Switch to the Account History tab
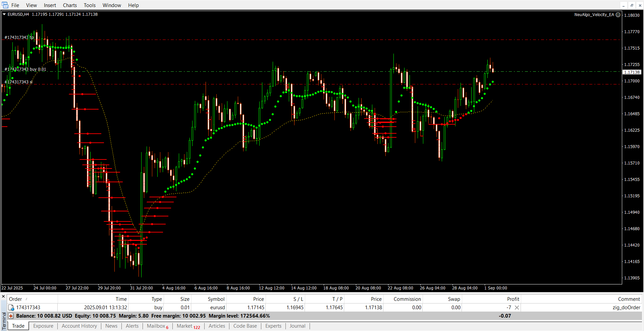Viewport: 644px width, 331px height. click(79, 326)
